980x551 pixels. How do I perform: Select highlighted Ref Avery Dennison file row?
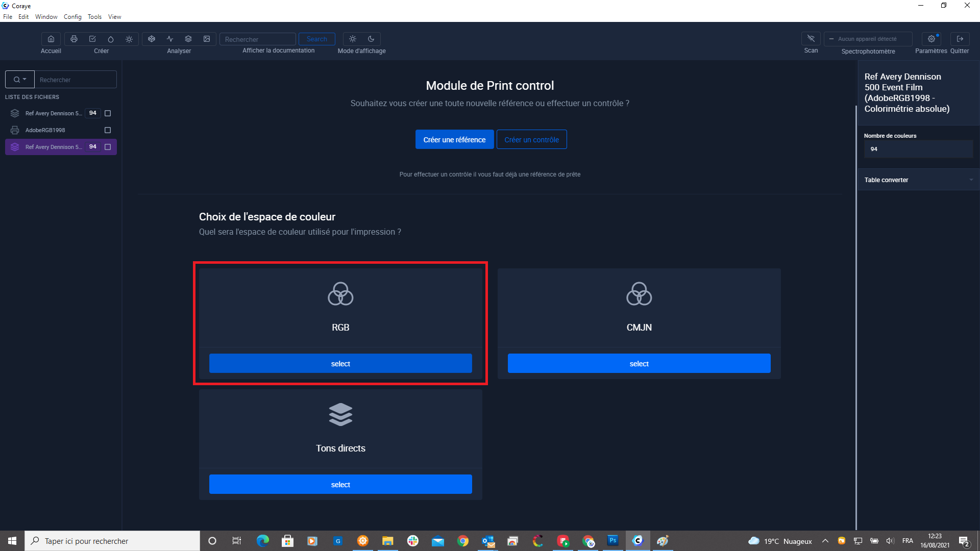(x=61, y=147)
